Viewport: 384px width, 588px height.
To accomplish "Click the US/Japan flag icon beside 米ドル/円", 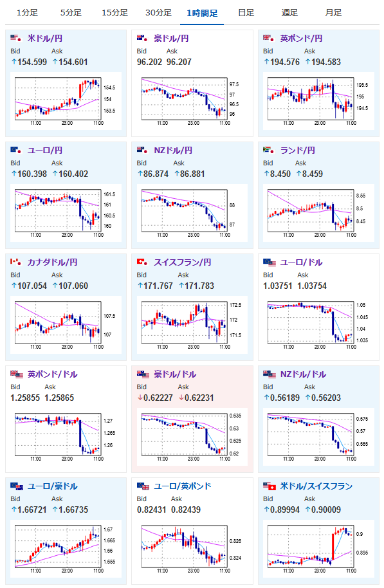I will (16, 38).
